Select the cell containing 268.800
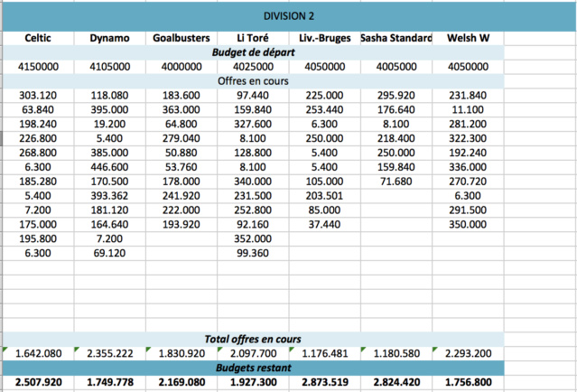This screenshot has width=577, height=392. click(x=38, y=153)
